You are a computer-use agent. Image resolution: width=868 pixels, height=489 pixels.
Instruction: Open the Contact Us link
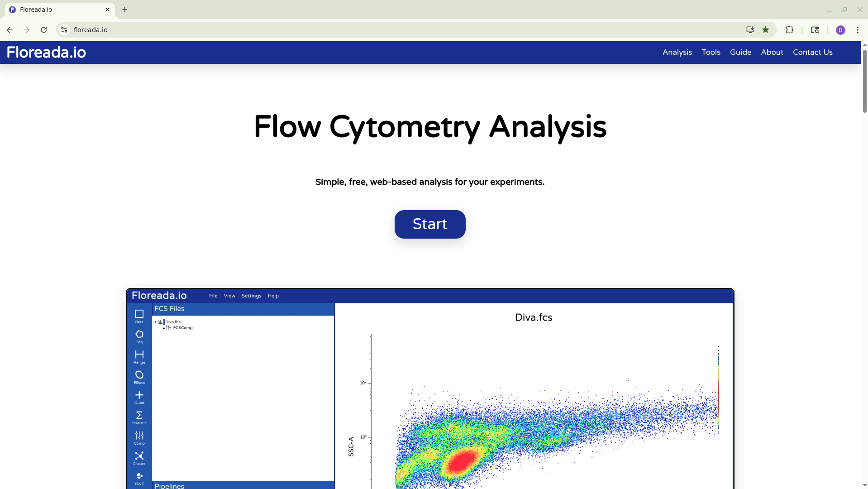tap(812, 52)
